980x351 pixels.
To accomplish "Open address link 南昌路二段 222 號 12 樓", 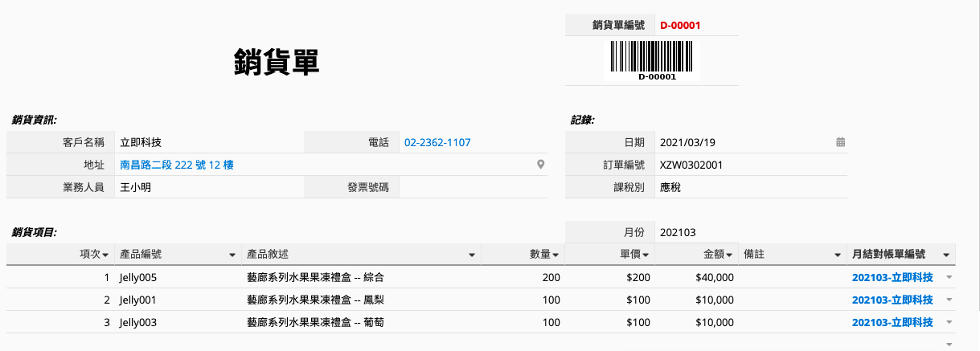I will coord(177,165).
